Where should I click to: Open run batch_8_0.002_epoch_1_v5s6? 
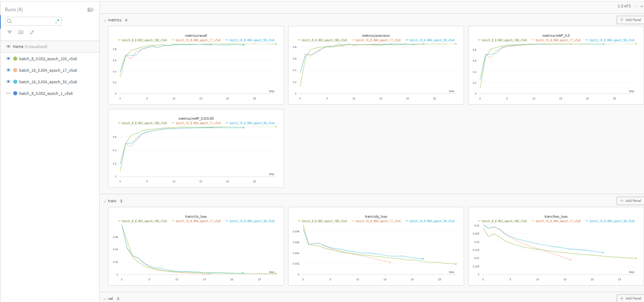46,93
